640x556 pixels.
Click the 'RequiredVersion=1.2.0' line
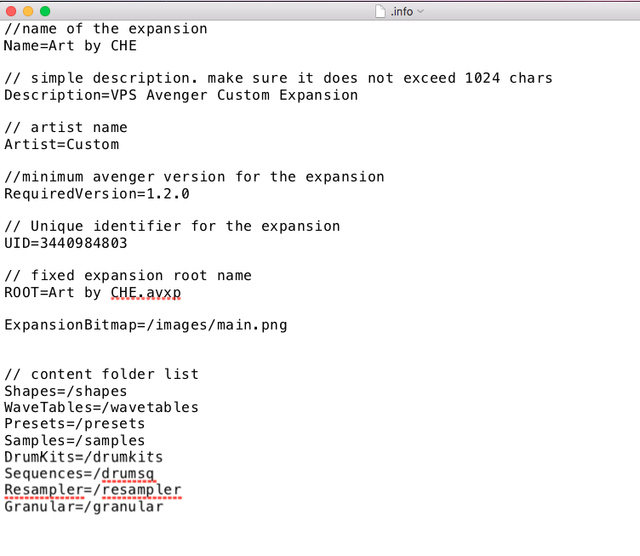coord(97,193)
